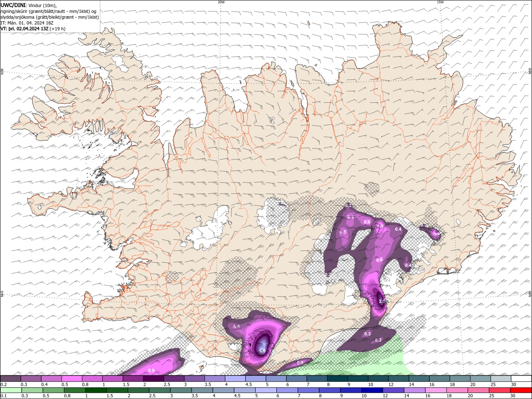
Task: Select the 16–18 pale pink lower legend swatch
Action: pyautogui.click(x=436, y=390)
